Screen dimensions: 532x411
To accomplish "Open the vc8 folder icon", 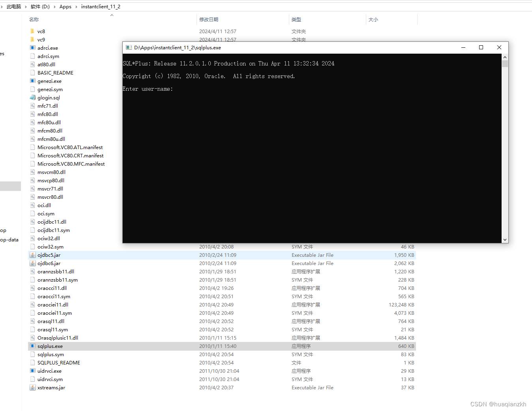I will point(32,31).
